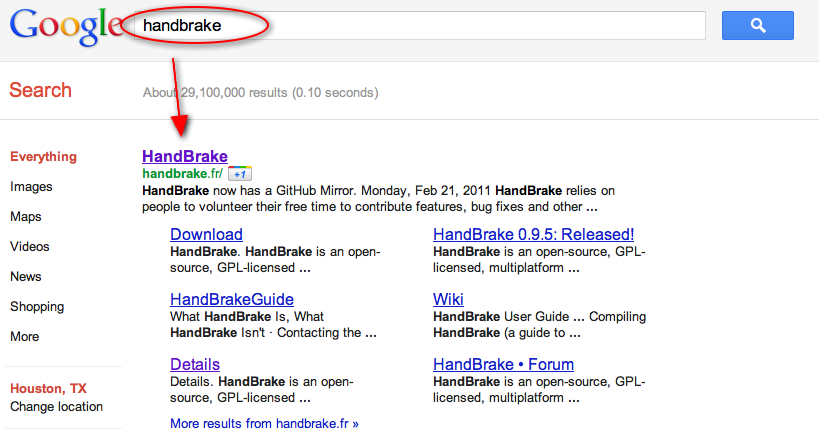Click the Google logo
Image resolution: width=819 pixels, height=438 pixels.
pyautogui.click(x=66, y=26)
